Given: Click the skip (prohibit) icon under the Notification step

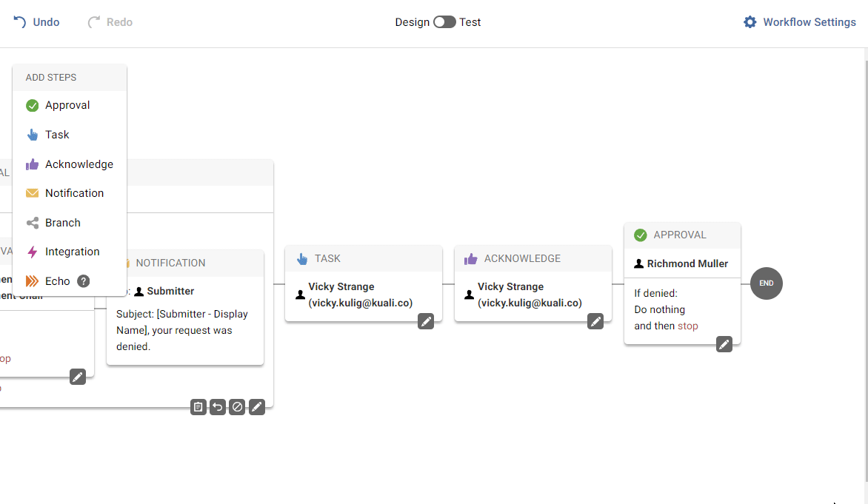Looking at the screenshot, I should coord(237,406).
